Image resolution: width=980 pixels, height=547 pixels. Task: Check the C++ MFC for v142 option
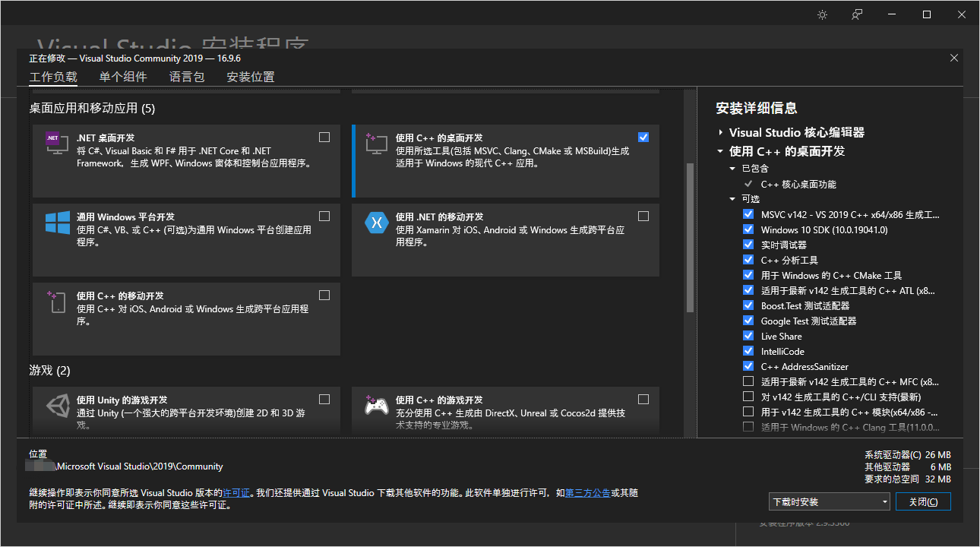(748, 381)
